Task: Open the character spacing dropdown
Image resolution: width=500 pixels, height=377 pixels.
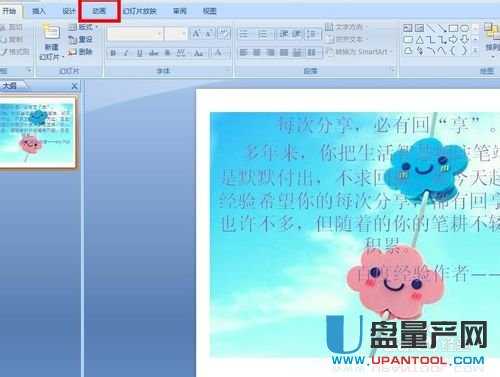Action: [182, 53]
